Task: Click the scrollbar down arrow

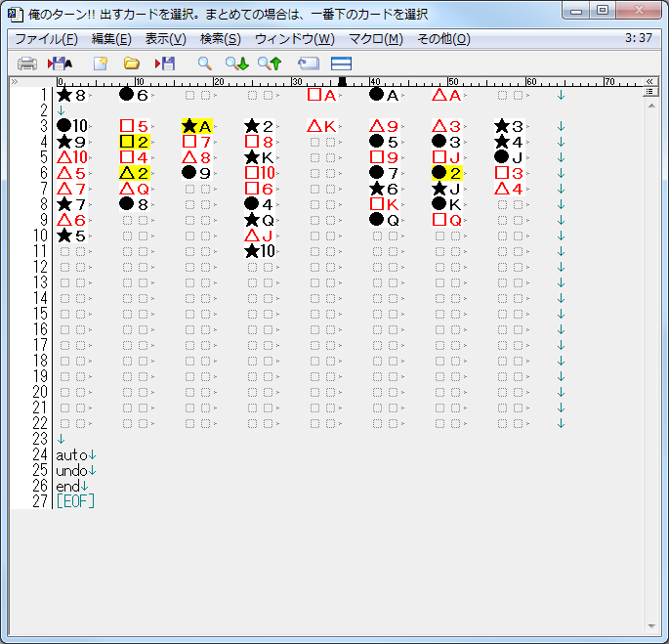Action: point(651,626)
